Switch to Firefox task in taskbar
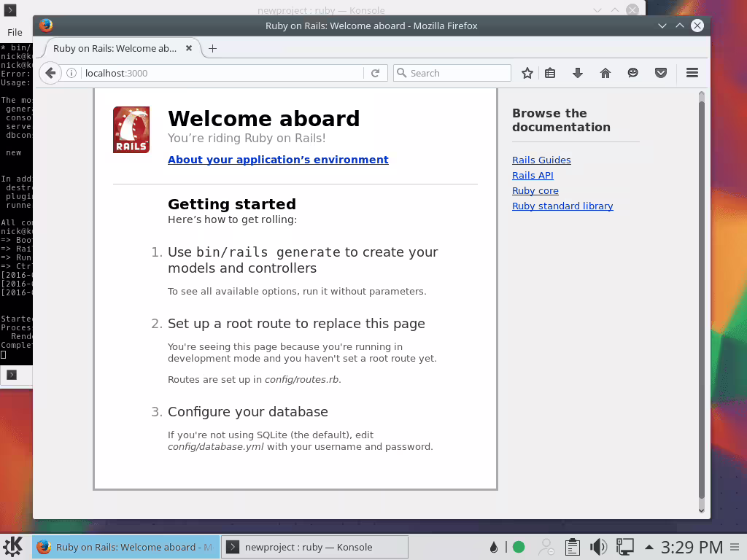Image resolution: width=747 pixels, height=560 pixels. (125, 547)
